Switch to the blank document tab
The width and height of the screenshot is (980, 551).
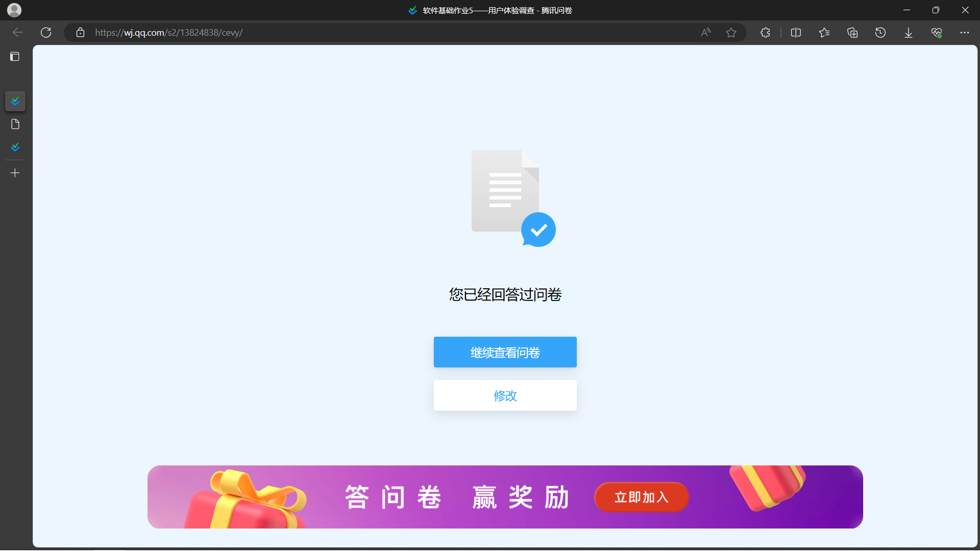[15, 124]
